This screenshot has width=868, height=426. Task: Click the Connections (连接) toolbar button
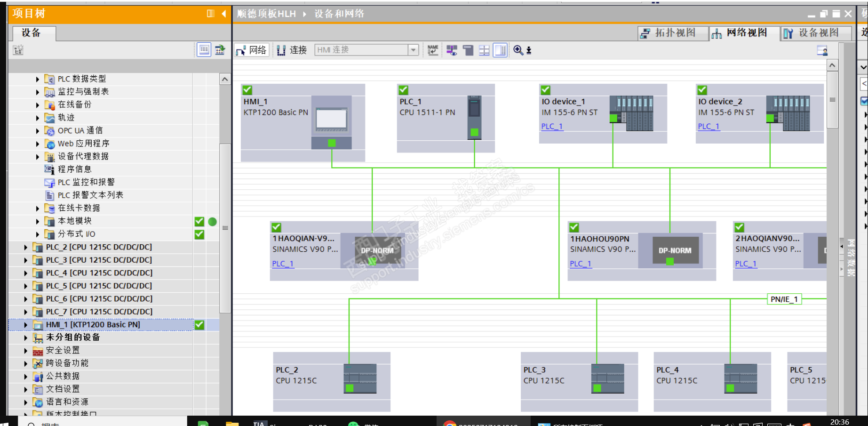[292, 50]
